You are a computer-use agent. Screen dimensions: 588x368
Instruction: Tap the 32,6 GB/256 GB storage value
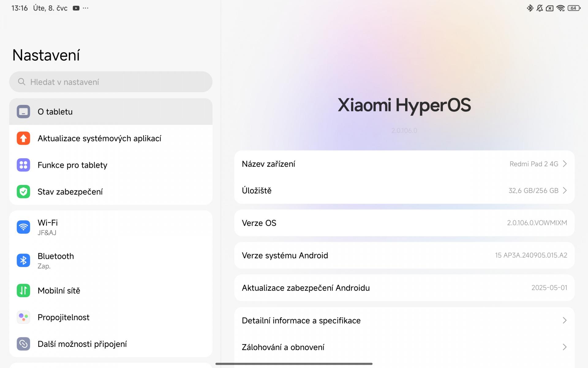[x=533, y=190]
